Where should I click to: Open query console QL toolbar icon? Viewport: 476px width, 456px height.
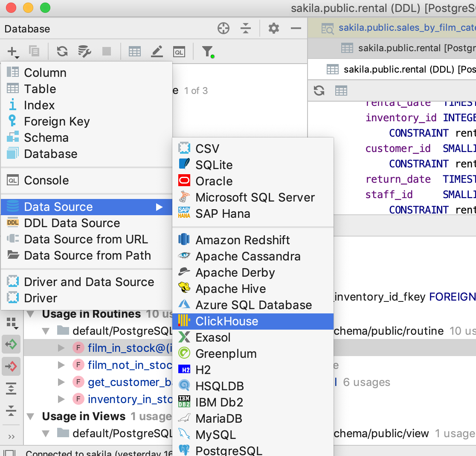(x=179, y=52)
